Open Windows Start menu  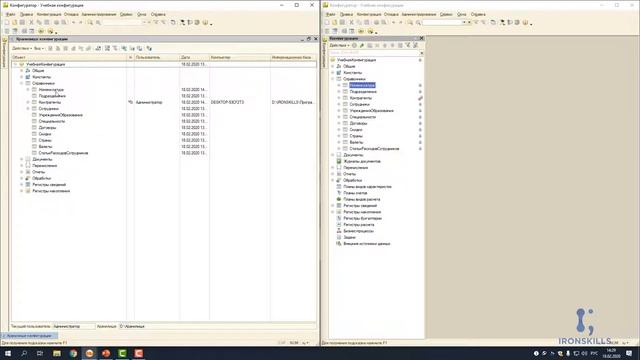coord(8,353)
